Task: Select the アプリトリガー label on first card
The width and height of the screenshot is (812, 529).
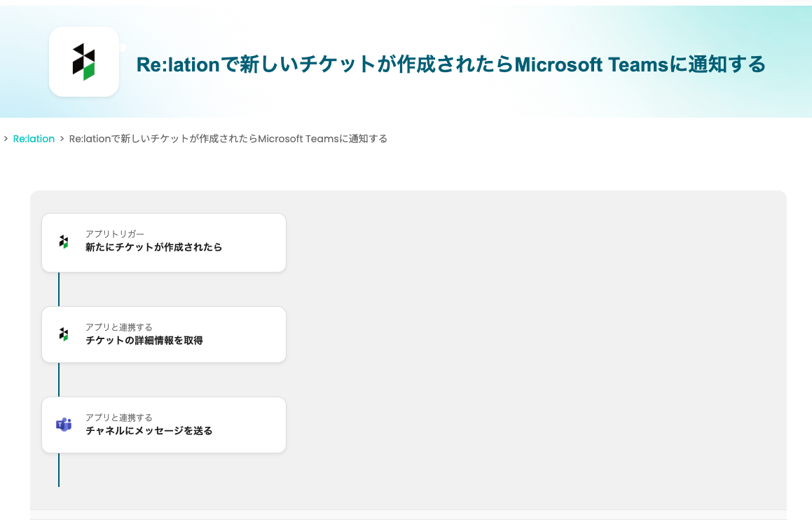Action: pyautogui.click(x=114, y=233)
